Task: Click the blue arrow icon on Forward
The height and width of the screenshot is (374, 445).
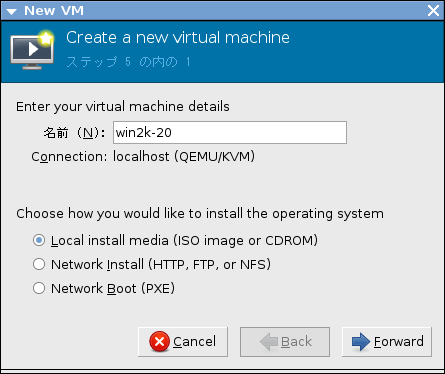Action: (361, 342)
